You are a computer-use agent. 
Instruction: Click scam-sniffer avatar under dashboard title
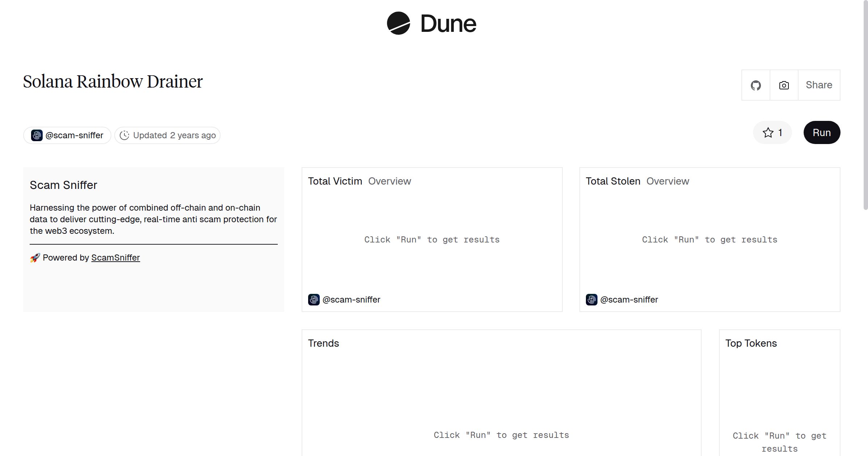[37, 135]
